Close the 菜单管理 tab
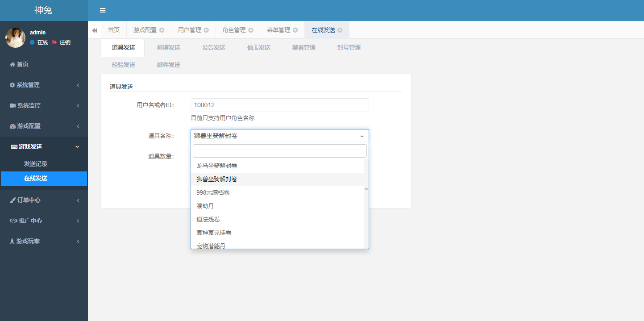Viewport: 644px width, 321px height. coord(295,30)
